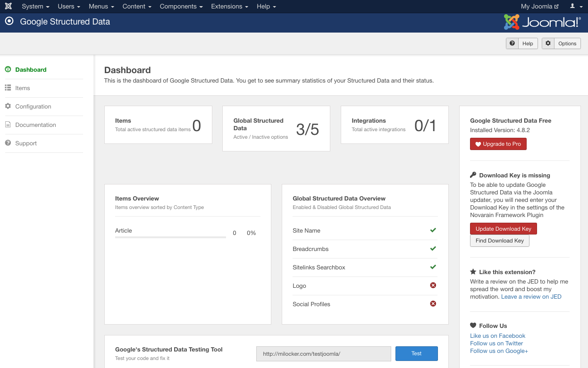Click the Options toolbar button
The image size is (588, 368).
click(x=561, y=43)
